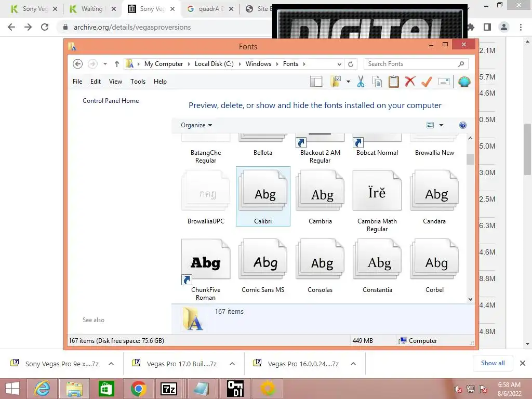Screen dimensions: 532x399
Task: Select the Cambria font family
Action: [320, 197]
